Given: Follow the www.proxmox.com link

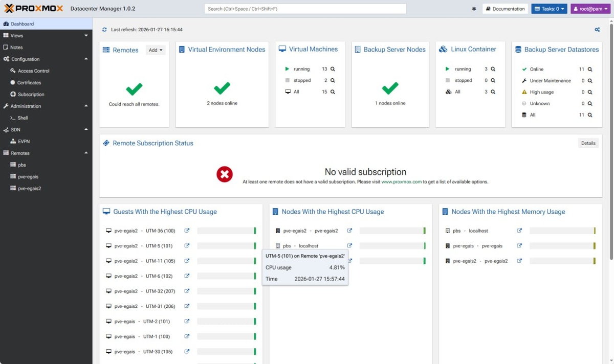Looking at the screenshot, I should 402,182.
